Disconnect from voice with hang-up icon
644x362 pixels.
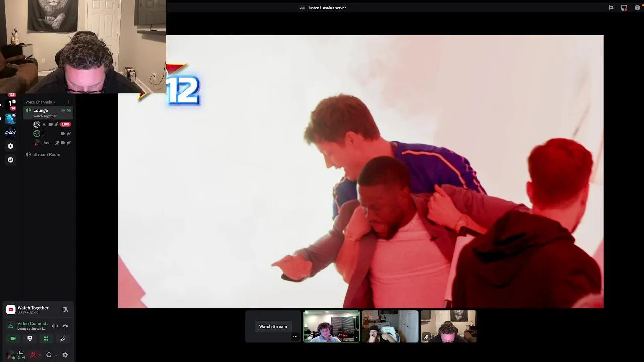pos(65,326)
